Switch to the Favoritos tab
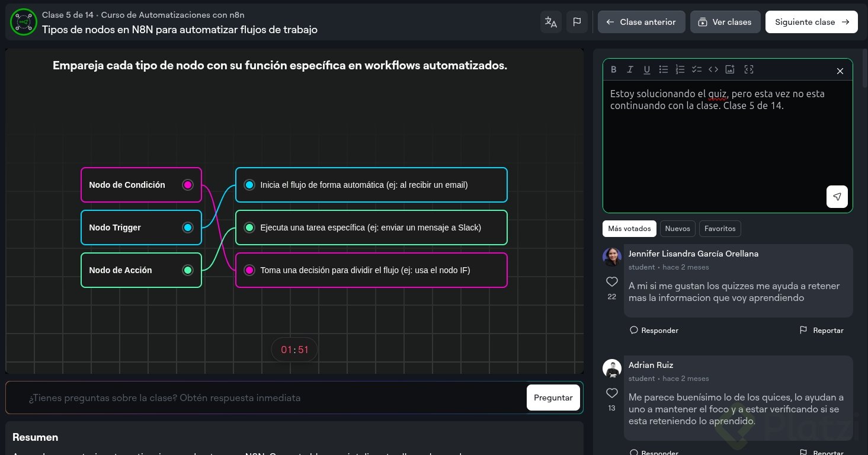 [x=720, y=229]
